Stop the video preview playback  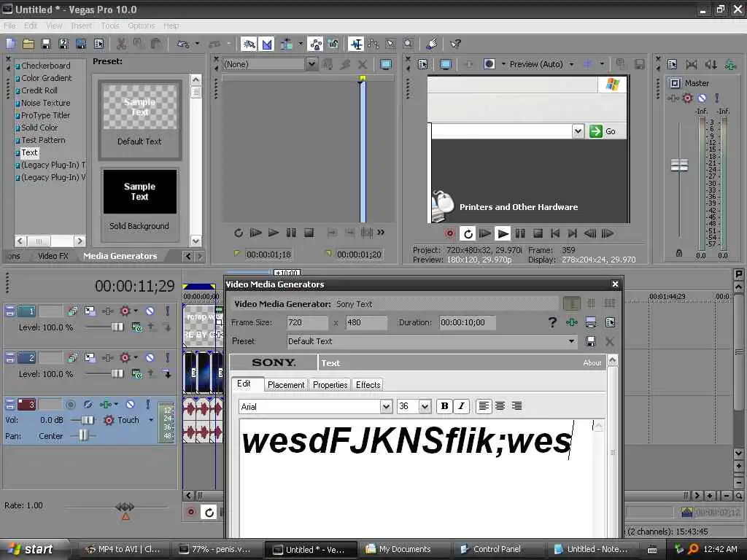[538, 233]
